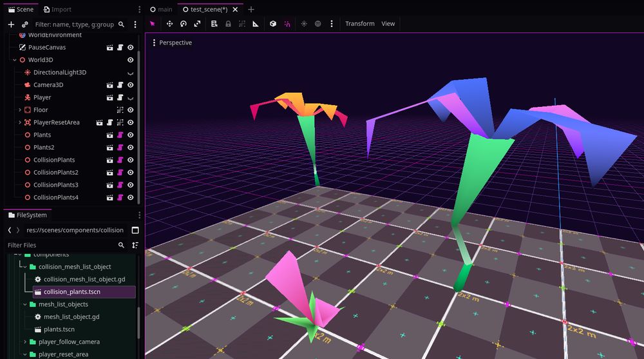644x359 pixels.
Task: Collapse the mesh_list_objects folder
Action: pyautogui.click(x=25, y=305)
